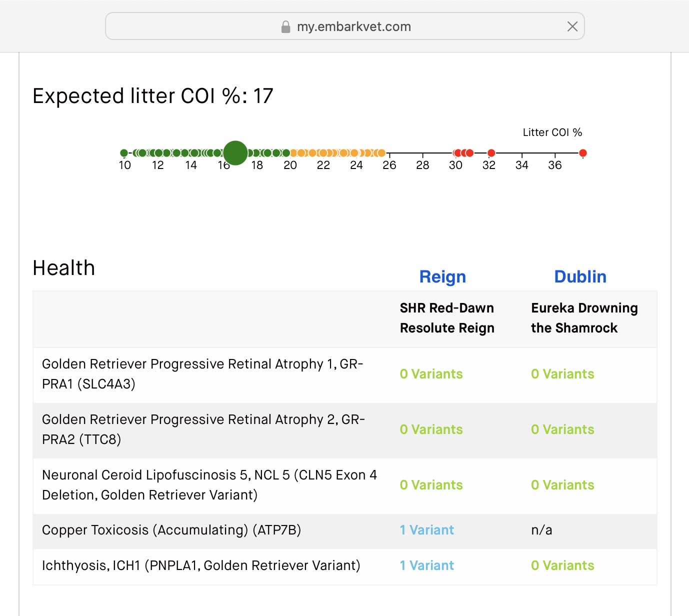The image size is (689, 616).
Task: Click Reign's 1 Variant for Copper Toxicosis
Action: click(x=426, y=530)
